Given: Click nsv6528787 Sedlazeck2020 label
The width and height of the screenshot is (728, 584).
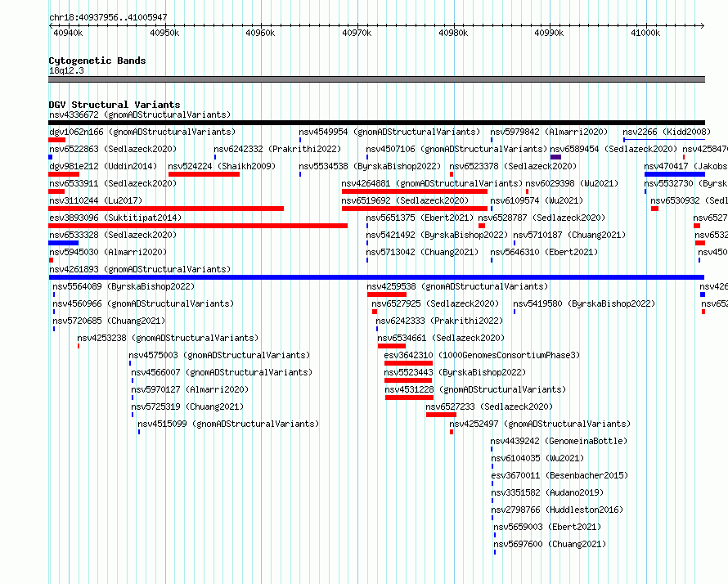Looking at the screenshot, I should click(x=542, y=218).
